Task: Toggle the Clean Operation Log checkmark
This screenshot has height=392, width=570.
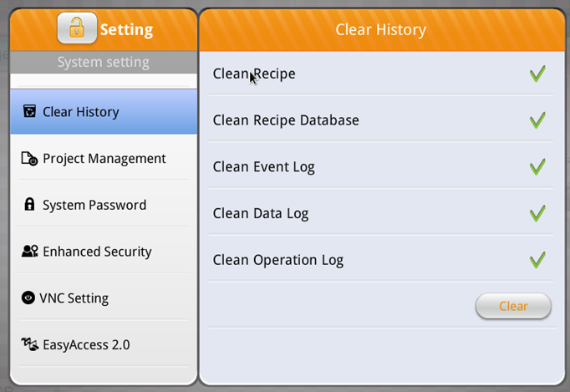Action: (x=537, y=260)
